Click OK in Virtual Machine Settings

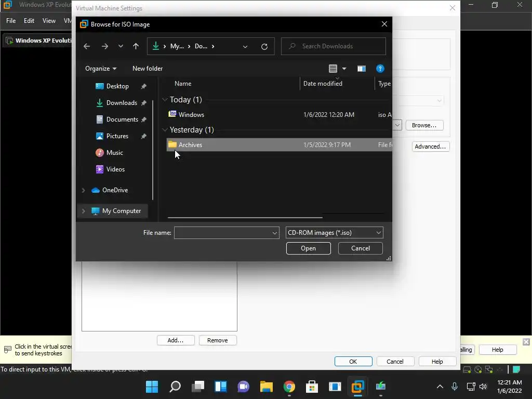[x=353, y=362]
